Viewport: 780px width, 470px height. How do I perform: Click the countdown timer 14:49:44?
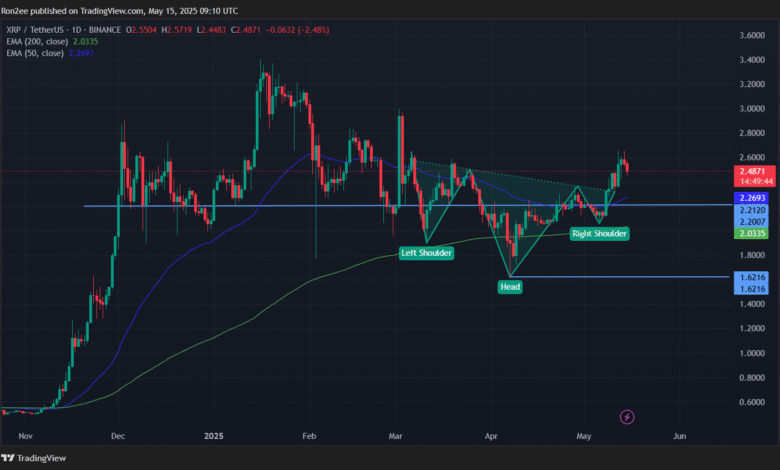point(755,182)
